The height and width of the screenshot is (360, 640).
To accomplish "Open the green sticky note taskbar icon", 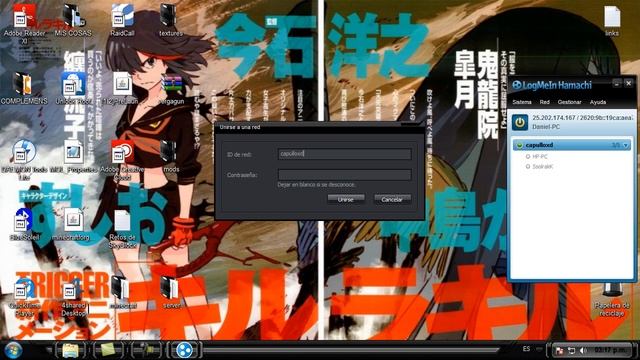I will tap(108, 350).
